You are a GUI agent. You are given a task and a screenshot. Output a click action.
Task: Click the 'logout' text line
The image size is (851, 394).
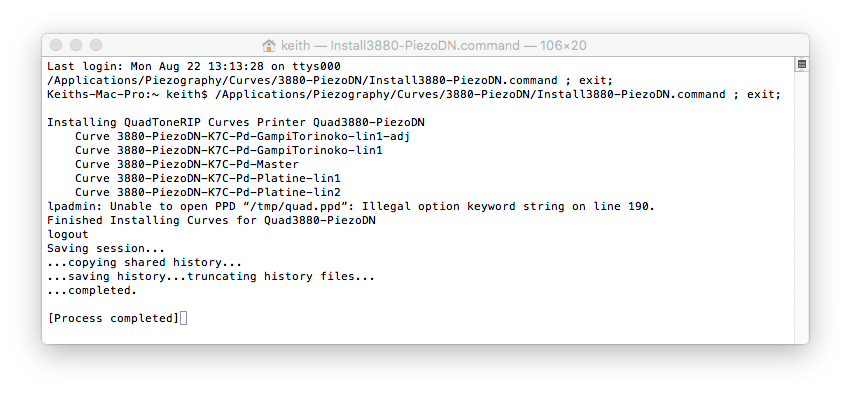(x=68, y=234)
